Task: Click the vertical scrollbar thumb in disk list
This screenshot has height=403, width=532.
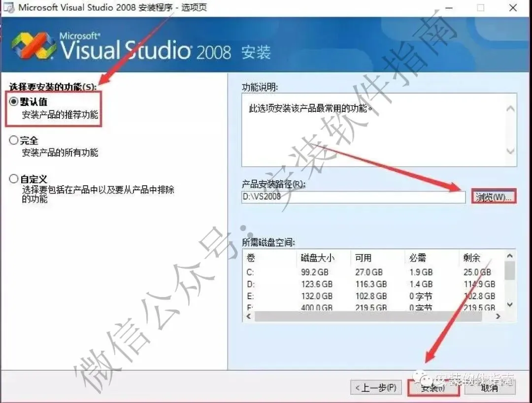Action: point(510,271)
